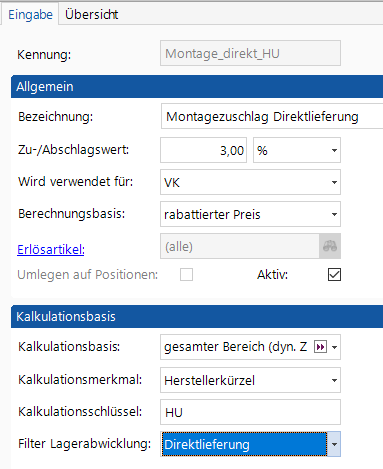Open the percent unit dropdown

297,150
